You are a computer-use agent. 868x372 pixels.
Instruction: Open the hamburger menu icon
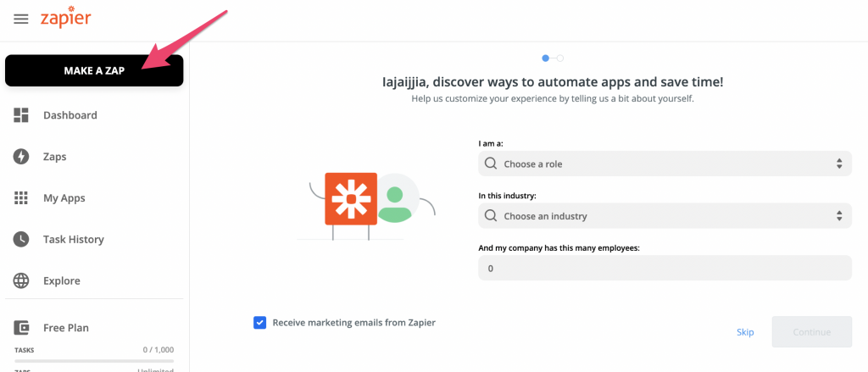21,19
